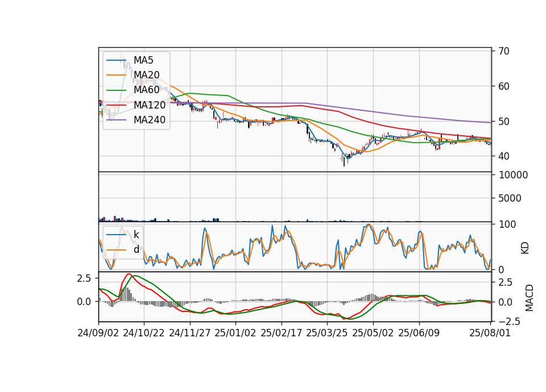
Task: Click the 25/05/02 date label
Action: coord(373,333)
